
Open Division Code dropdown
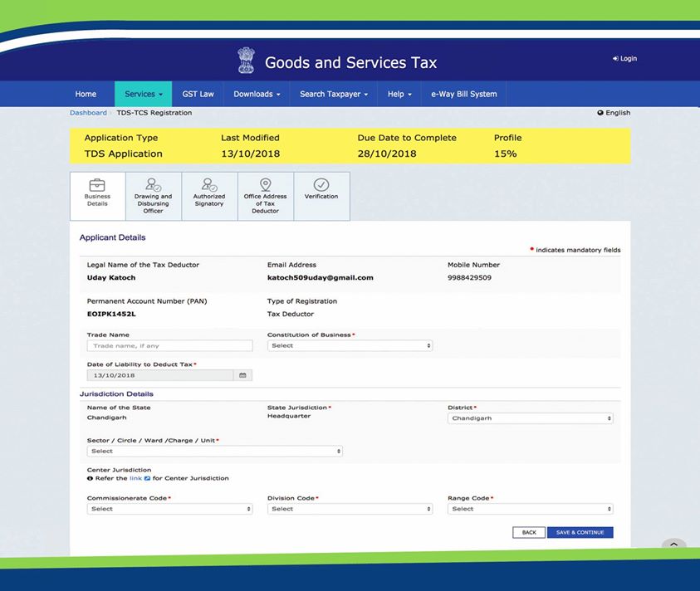coord(350,509)
